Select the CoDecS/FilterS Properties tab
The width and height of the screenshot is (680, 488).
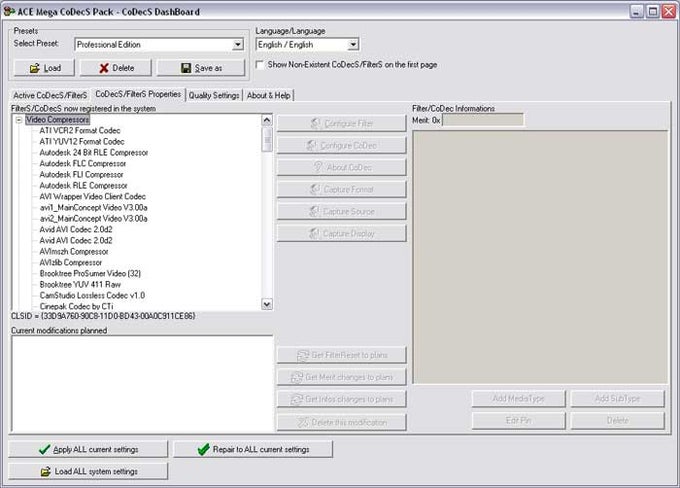tap(138, 94)
